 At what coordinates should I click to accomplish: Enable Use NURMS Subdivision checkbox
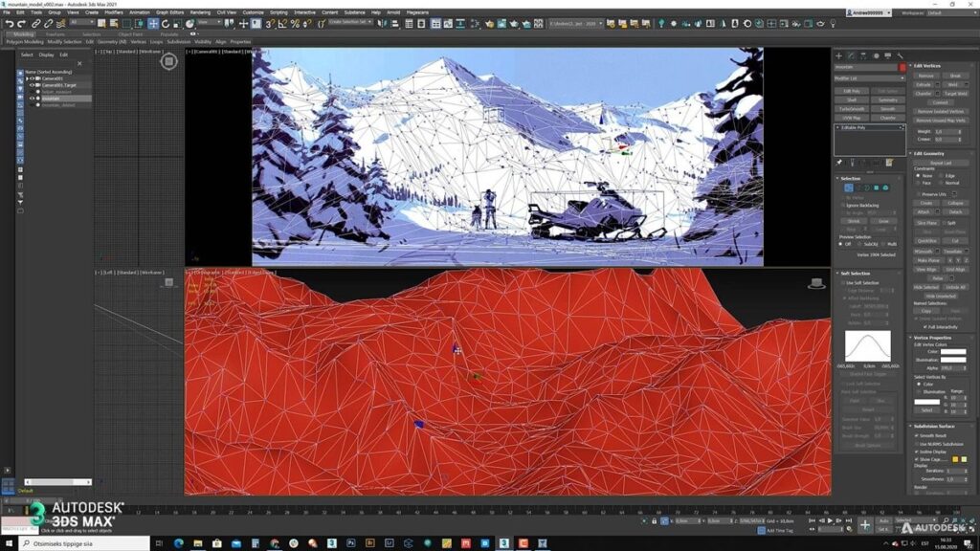click(917, 444)
